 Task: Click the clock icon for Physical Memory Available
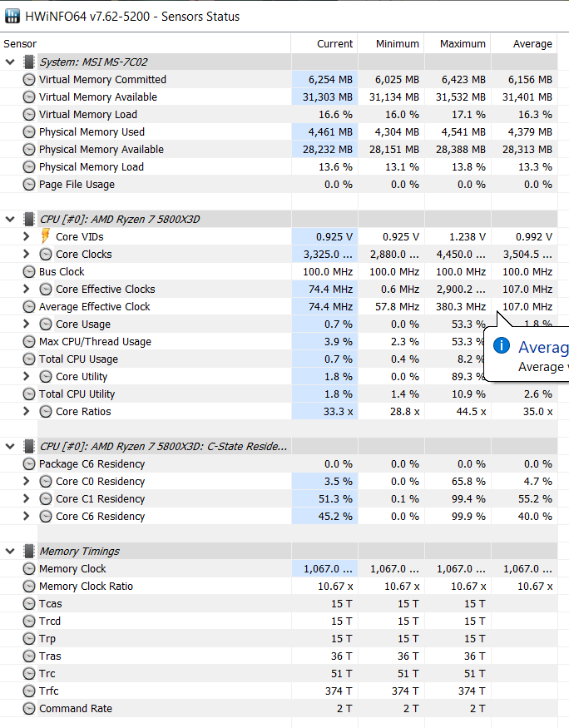[29, 150]
